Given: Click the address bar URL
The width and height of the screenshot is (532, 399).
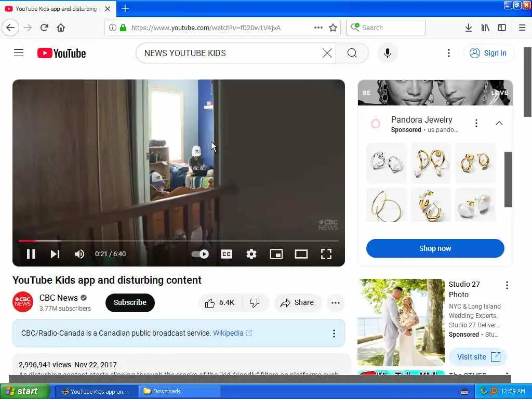Looking at the screenshot, I should 206,28.
